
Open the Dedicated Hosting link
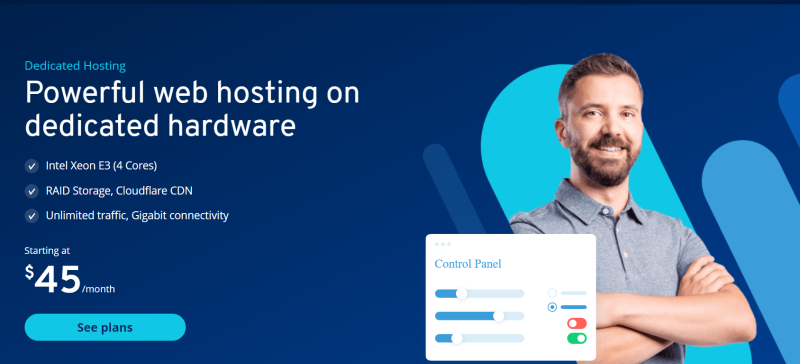tap(75, 66)
